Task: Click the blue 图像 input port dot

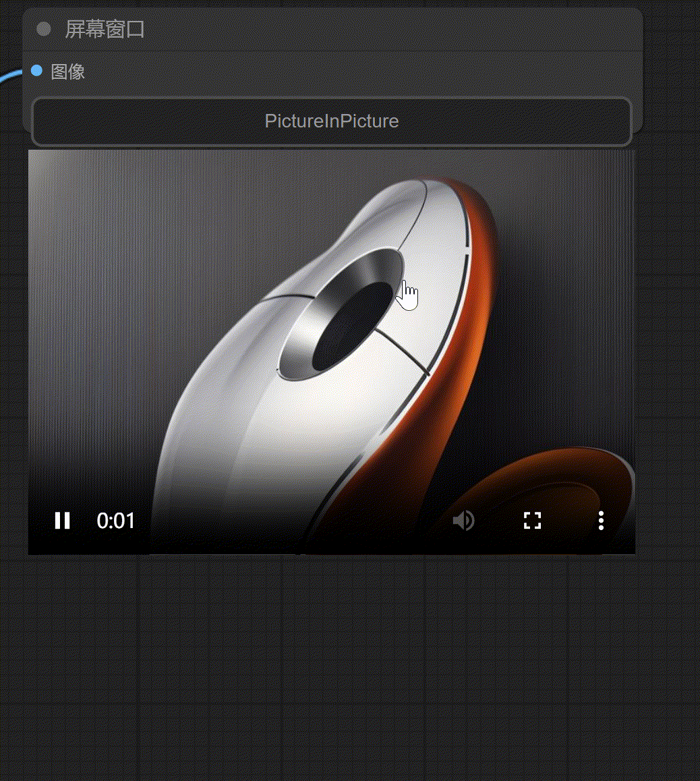Action: [x=37, y=71]
